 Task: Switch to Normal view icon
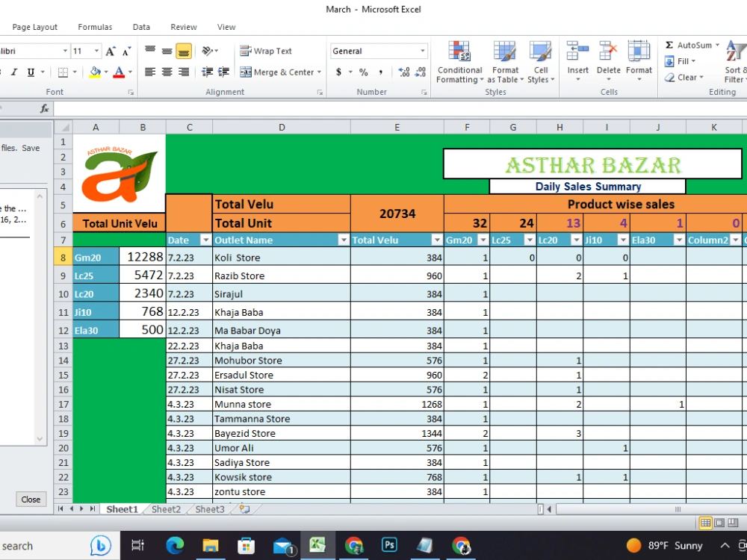(706, 523)
